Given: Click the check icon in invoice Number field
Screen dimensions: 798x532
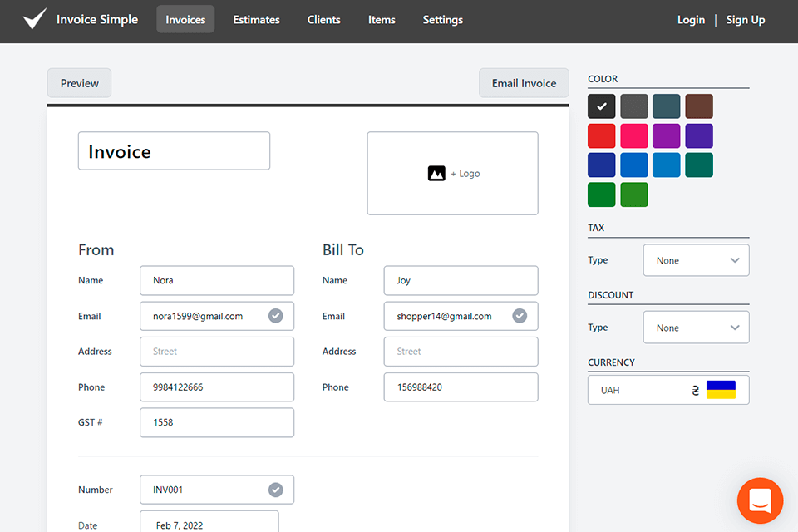Looking at the screenshot, I should coord(275,490).
